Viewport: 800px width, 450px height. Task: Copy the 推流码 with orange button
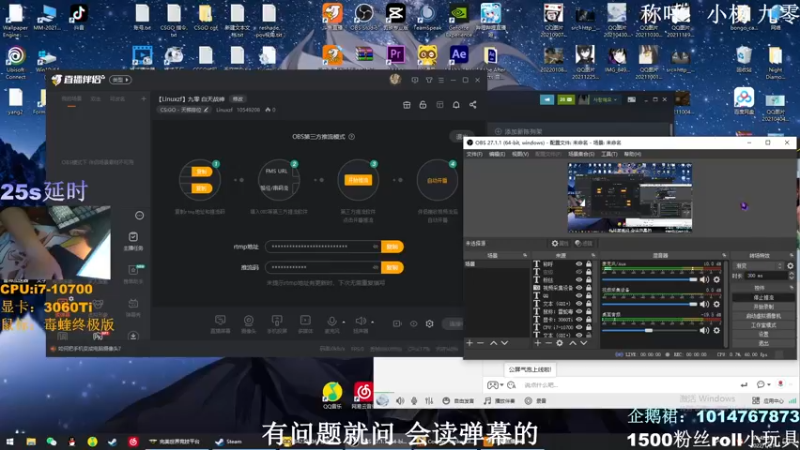click(x=392, y=267)
